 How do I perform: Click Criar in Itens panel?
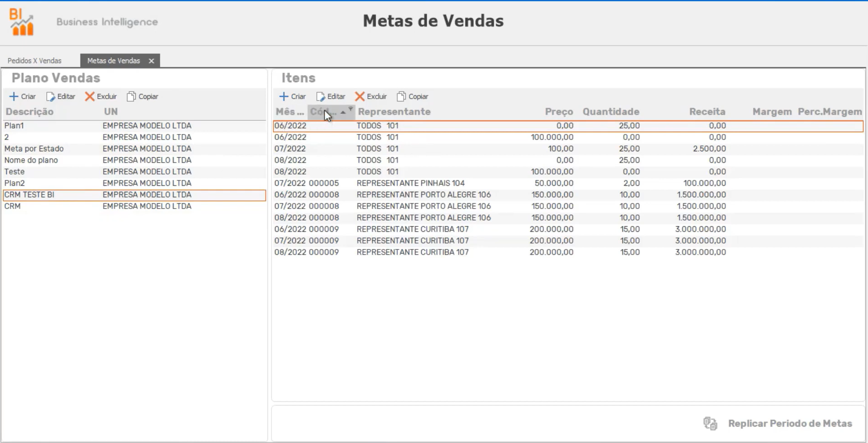pyautogui.click(x=292, y=96)
